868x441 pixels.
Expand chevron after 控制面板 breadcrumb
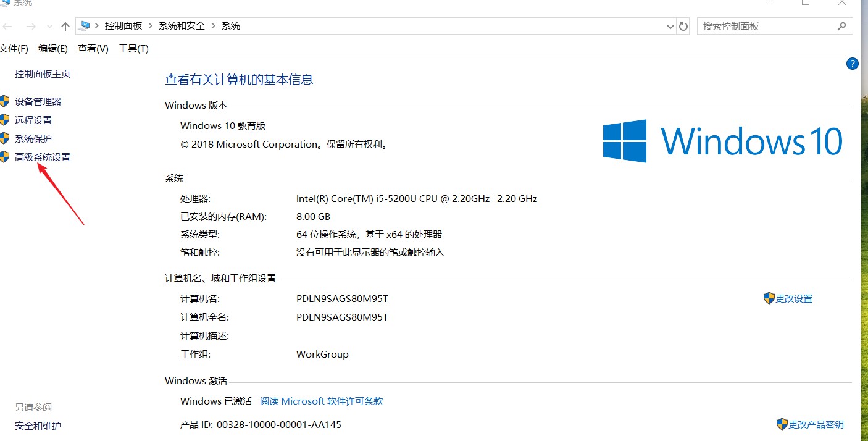tap(151, 26)
